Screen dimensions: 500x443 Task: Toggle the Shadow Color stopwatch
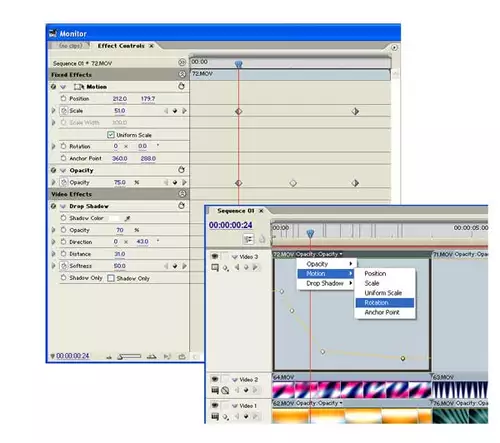point(63,218)
